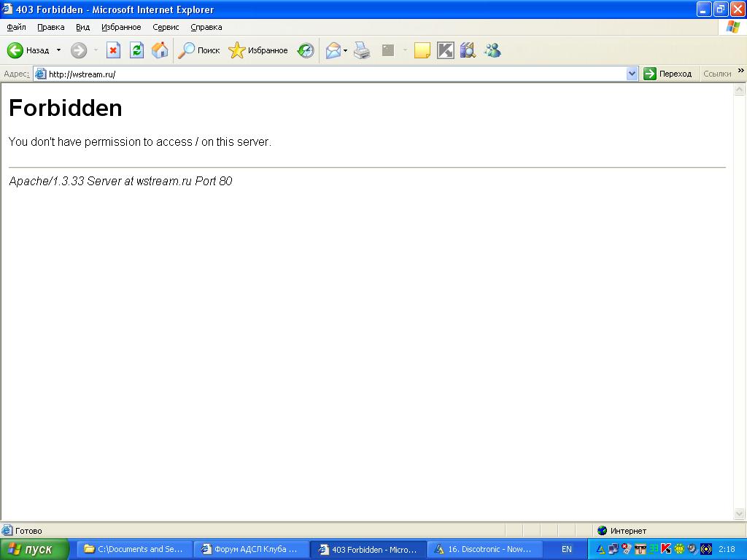Screen dimensions: 747x560
Task: Click the yellow note icon in toolbar
Action: point(422,50)
